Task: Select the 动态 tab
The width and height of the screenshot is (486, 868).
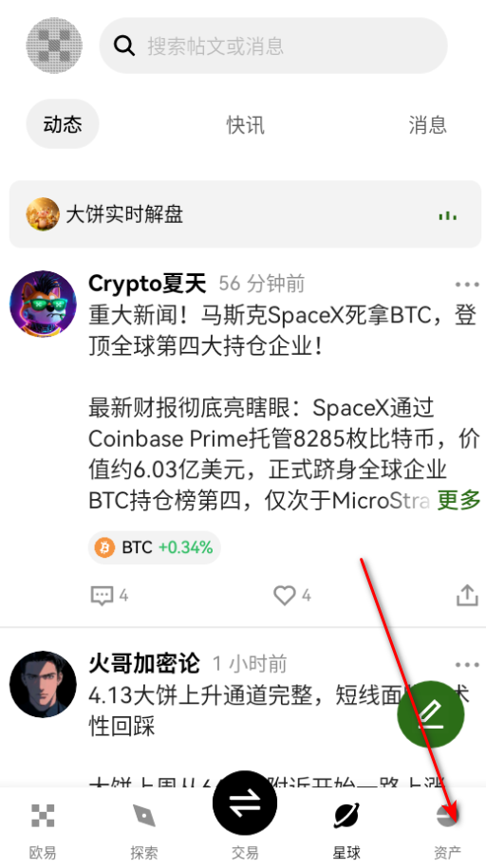Action: click(63, 124)
